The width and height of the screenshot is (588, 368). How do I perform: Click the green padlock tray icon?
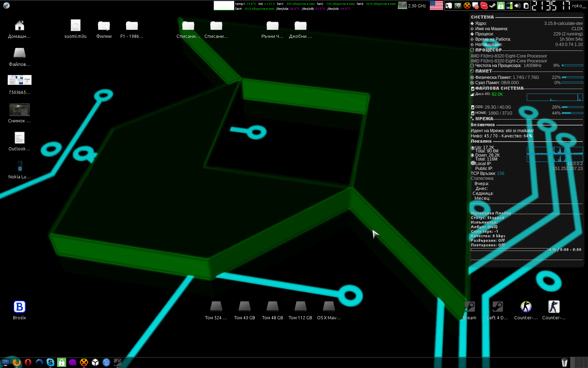pyautogui.click(x=501, y=6)
